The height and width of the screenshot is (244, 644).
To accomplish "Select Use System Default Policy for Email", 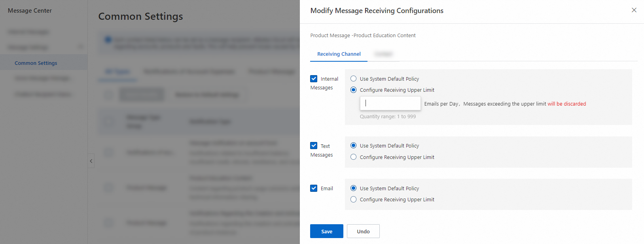I will click(354, 188).
